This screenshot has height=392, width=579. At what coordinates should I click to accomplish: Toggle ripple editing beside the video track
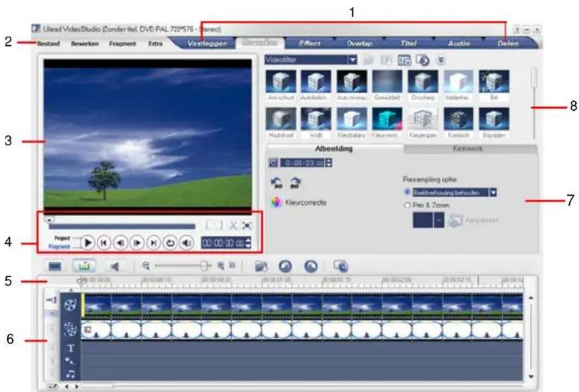51,301
